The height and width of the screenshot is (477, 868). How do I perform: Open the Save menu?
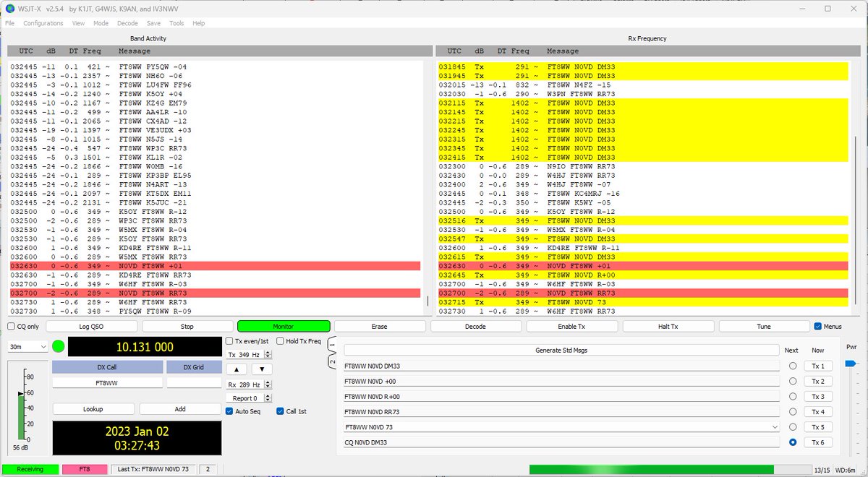pyautogui.click(x=153, y=23)
